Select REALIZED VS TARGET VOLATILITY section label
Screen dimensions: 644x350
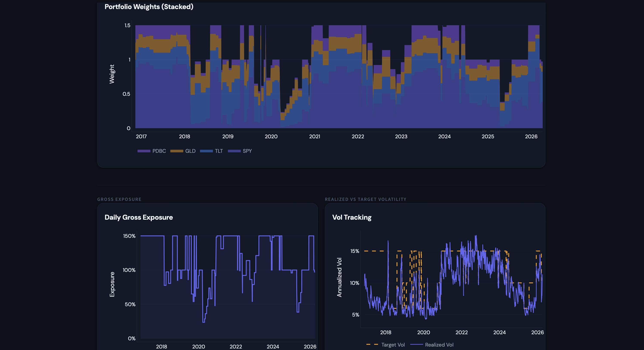pos(365,199)
